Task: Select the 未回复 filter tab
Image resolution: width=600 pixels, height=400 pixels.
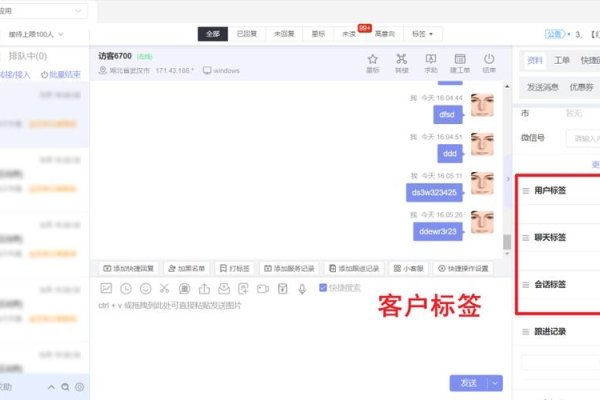Action: tap(284, 34)
